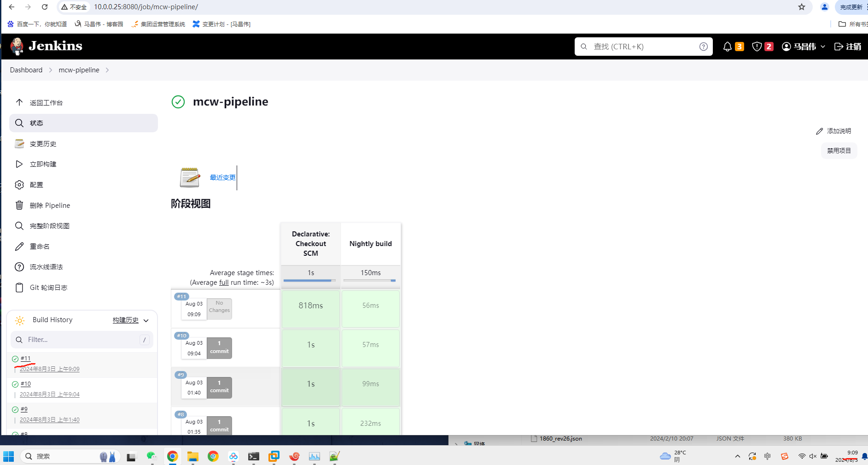Image resolution: width=868 pixels, height=465 pixels.
Task: Click the 完成更新 browser update button
Action: [x=851, y=7]
